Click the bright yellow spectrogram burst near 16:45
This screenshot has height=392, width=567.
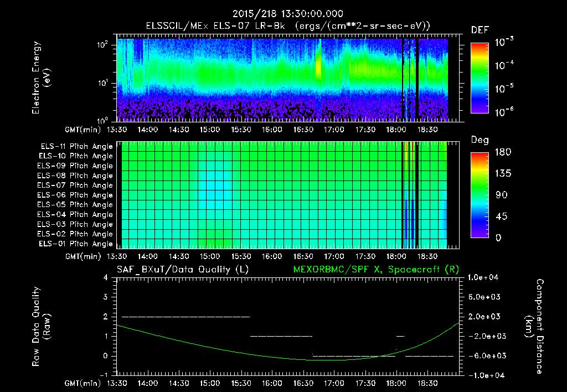pos(318,65)
